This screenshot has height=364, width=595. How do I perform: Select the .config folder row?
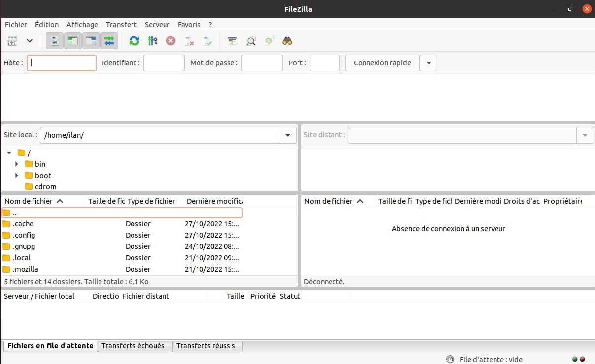click(122, 235)
